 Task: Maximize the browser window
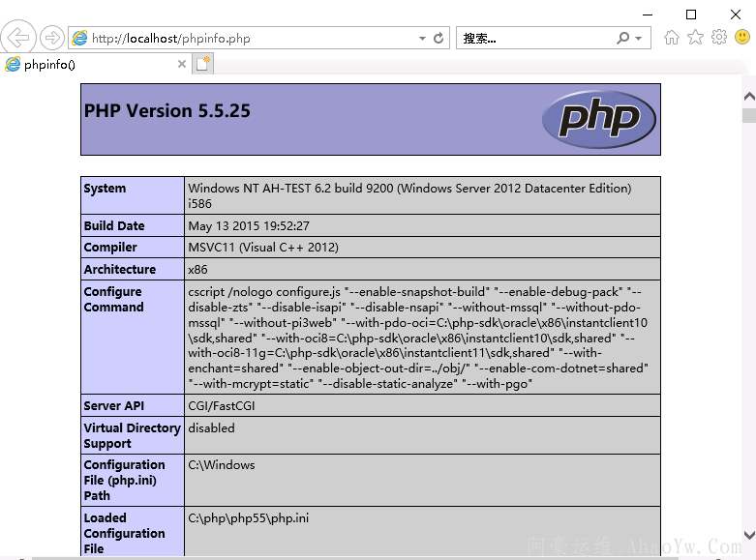[x=691, y=14]
